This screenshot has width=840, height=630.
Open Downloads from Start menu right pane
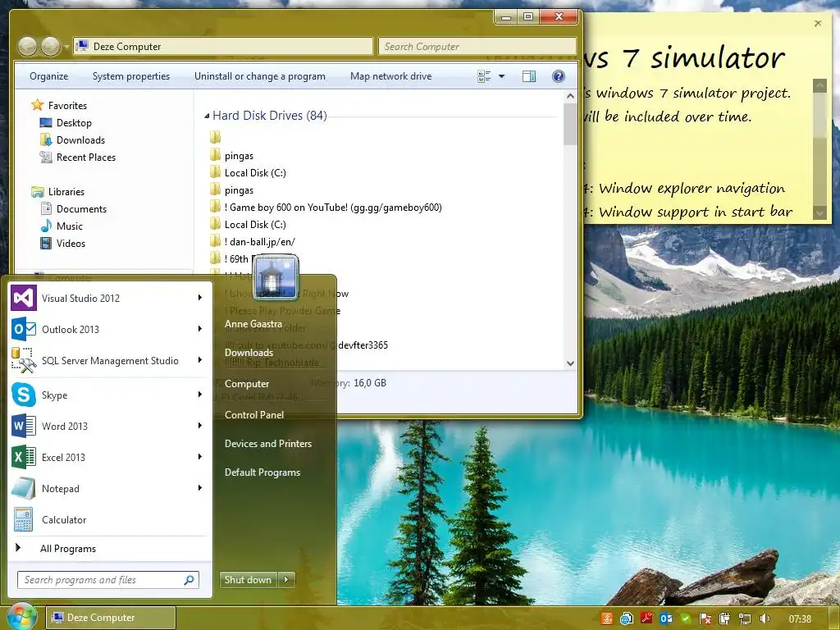[249, 352]
